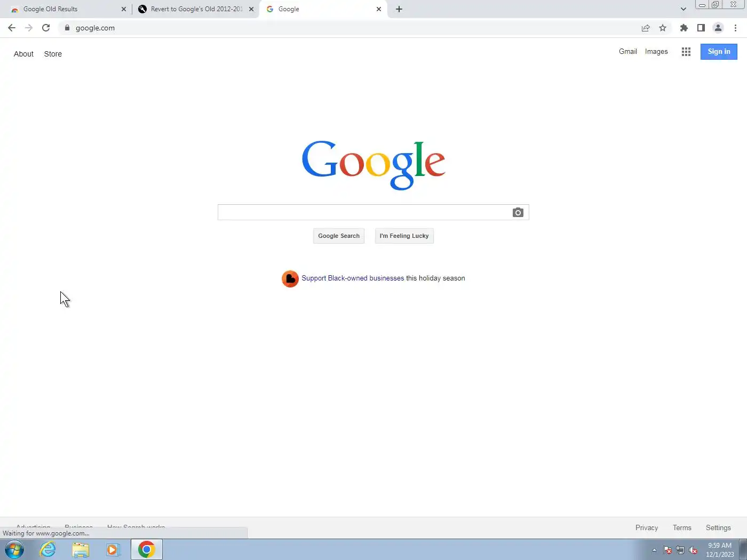Click the network tray icon

(x=680, y=550)
